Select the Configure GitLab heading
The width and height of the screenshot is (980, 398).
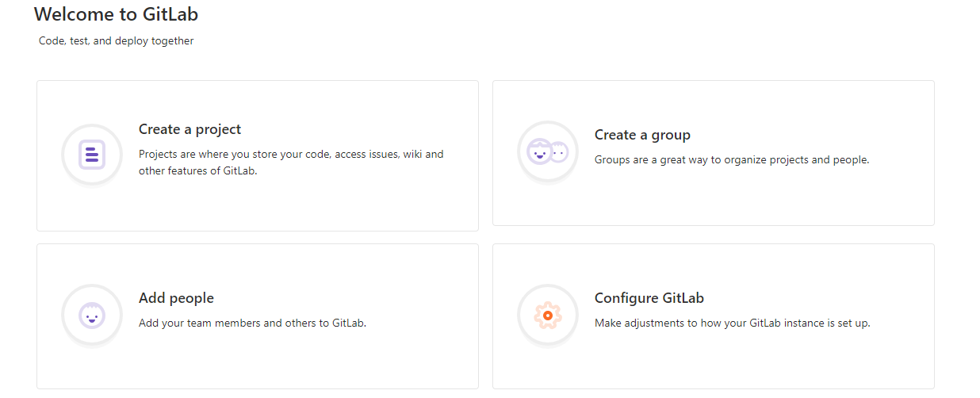[x=649, y=298]
